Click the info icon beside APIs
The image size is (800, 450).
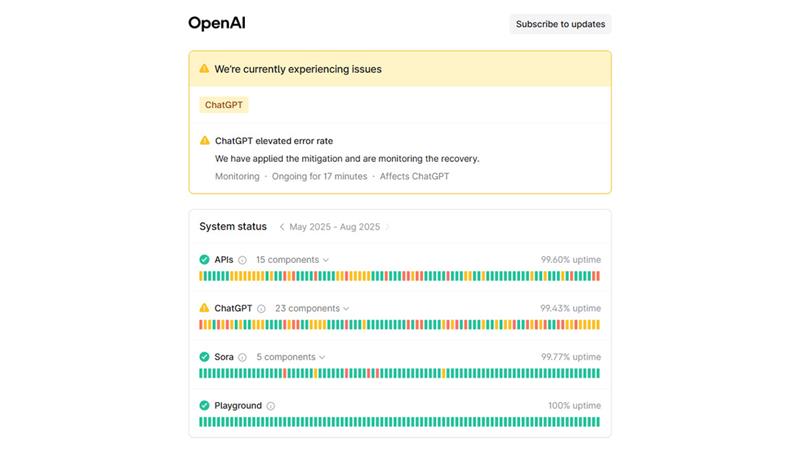(x=242, y=260)
